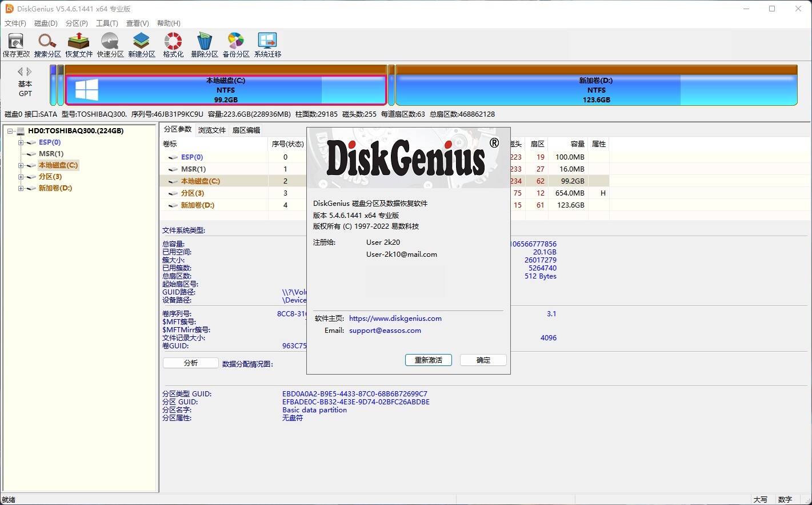Click the 654.0MB capacity cell
This screenshot has height=505, width=812.
coord(570,193)
